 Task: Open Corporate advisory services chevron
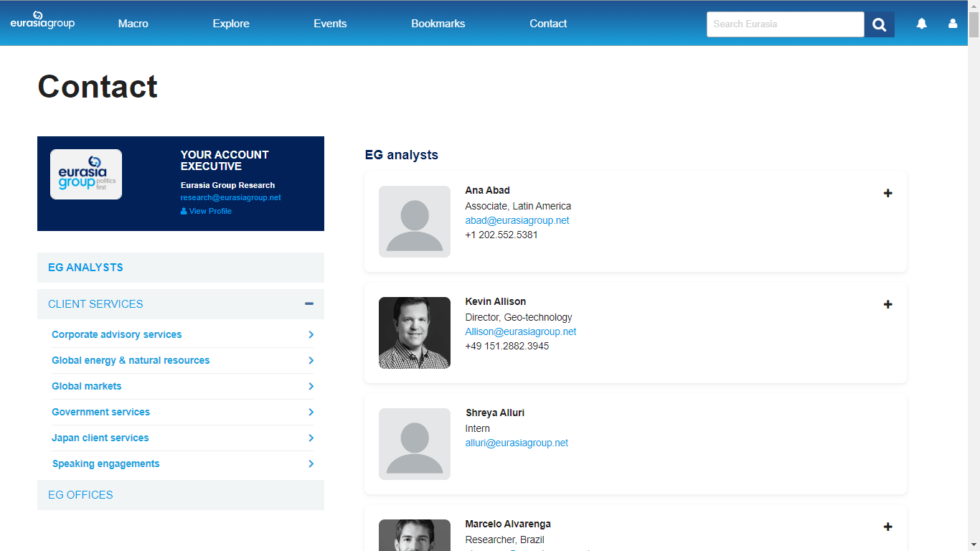(x=311, y=334)
